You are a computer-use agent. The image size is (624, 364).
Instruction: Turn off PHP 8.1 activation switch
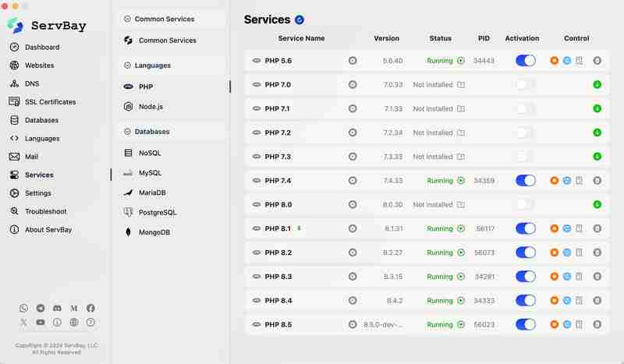526,228
